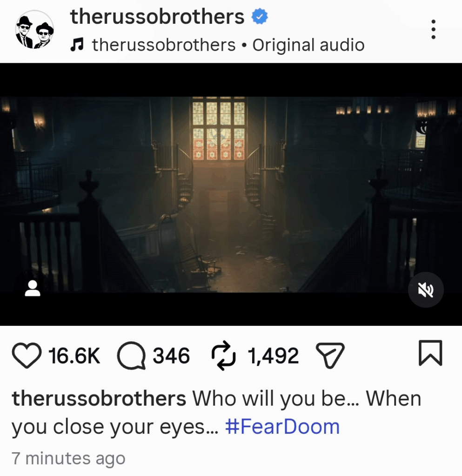462x476 pixels.
Task: View the 16.6K likes count
Action: click(x=74, y=356)
